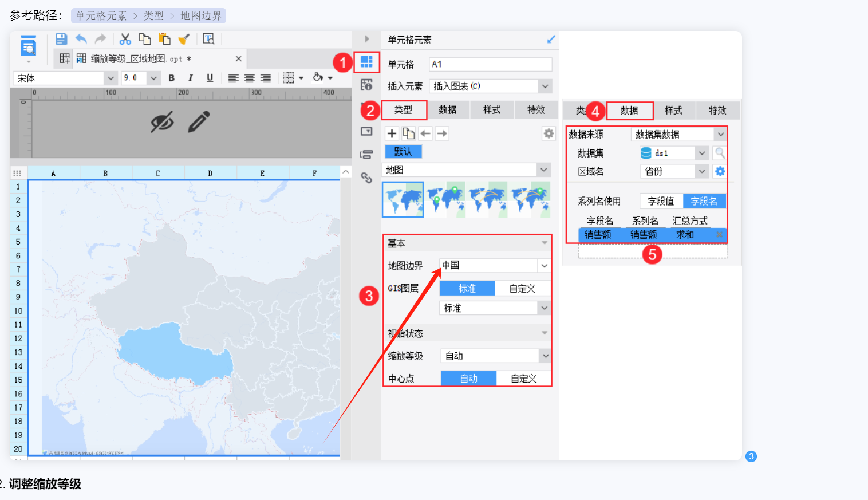Open the cell element sidebar icon

click(x=366, y=61)
